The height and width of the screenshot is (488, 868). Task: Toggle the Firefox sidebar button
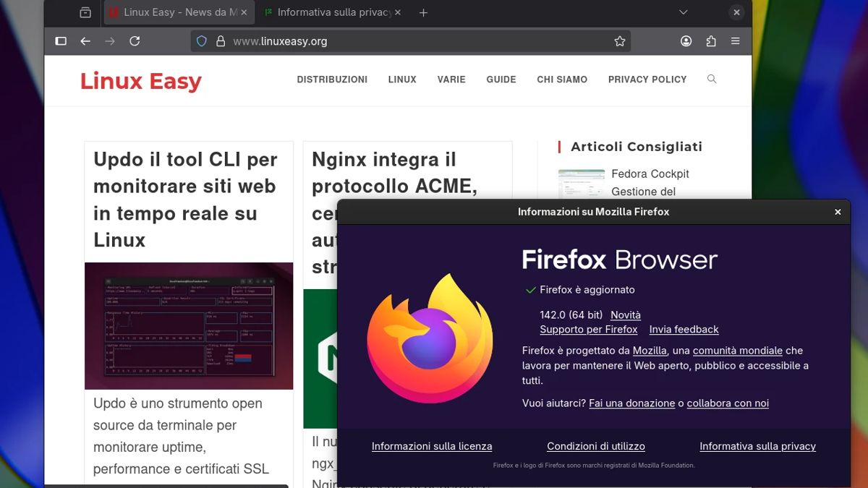61,41
